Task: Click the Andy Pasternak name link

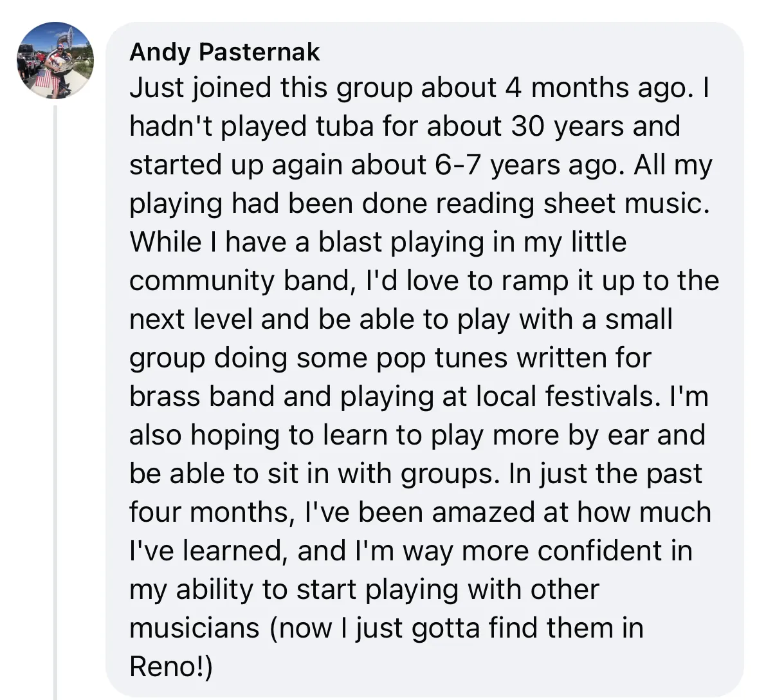Action: 224,52
